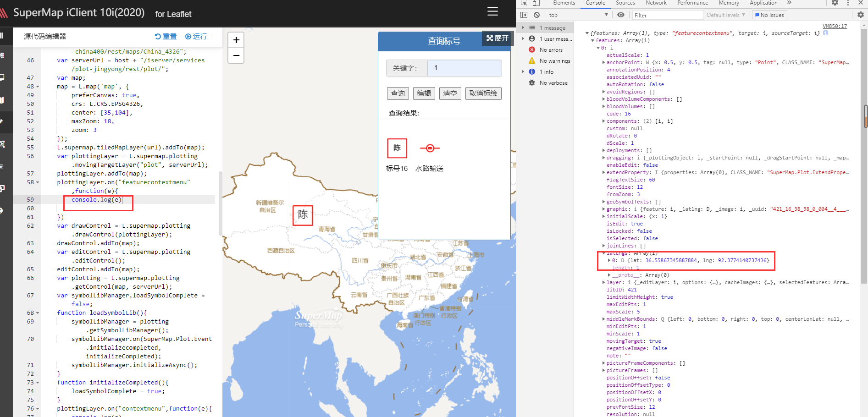Click the 取消标绘 cancel plotting button

coord(483,93)
